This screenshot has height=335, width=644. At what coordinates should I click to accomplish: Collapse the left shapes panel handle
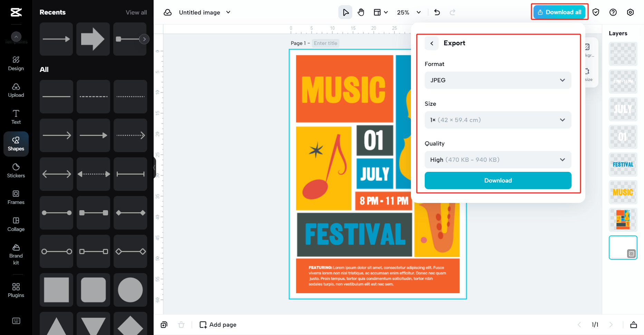pyautogui.click(x=154, y=168)
